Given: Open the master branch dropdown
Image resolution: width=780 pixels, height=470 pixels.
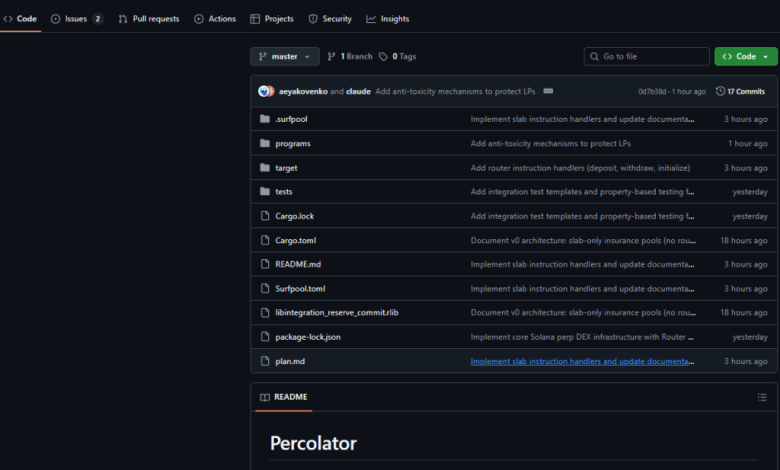Looking at the screenshot, I should click(285, 57).
